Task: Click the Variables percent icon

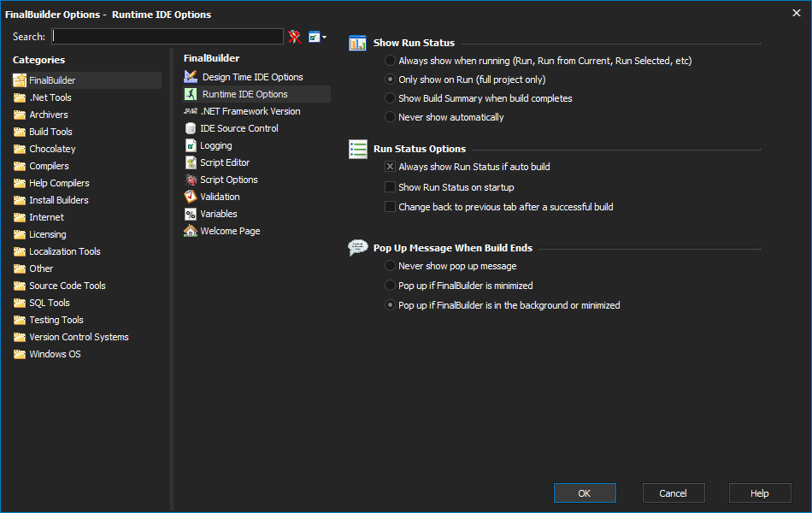Action: point(191,214)
